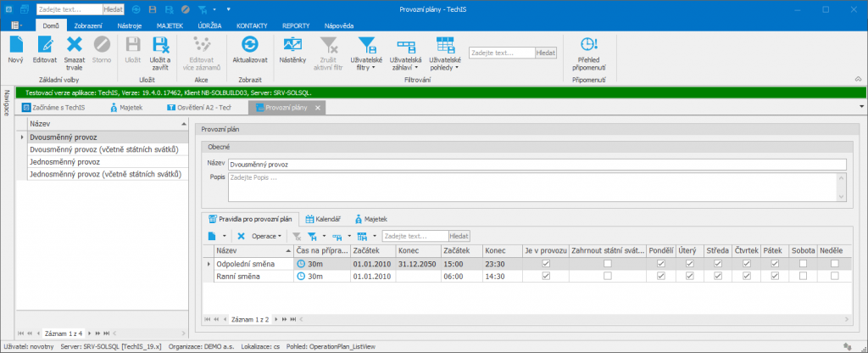Click the Editovat pencil icon
This screenshot has width=868, height=353.
[45, 44]
